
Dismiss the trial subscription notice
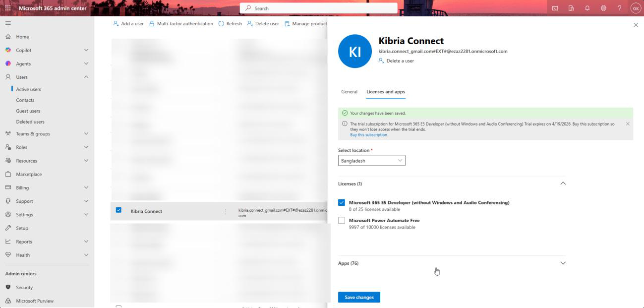(x=628, y=123)
